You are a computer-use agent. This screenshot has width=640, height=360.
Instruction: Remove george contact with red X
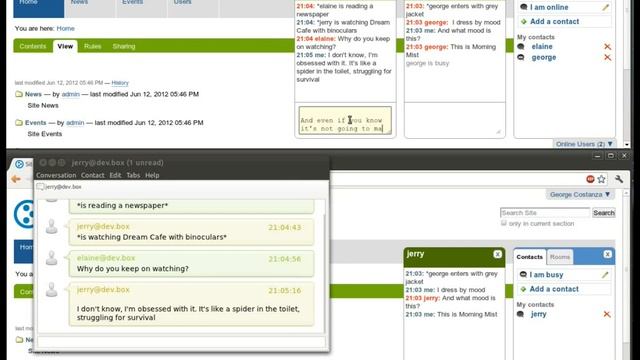607,58
